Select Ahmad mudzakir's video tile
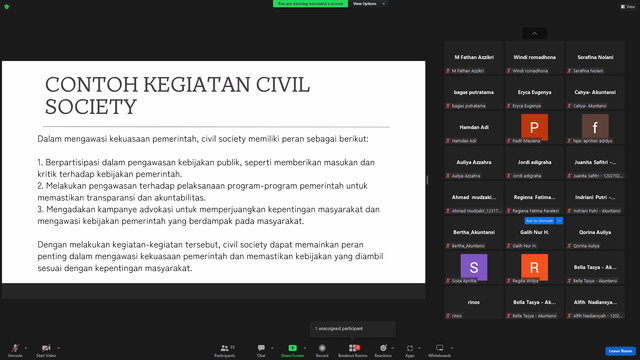640x360 pixels. (x=474, y=198)
